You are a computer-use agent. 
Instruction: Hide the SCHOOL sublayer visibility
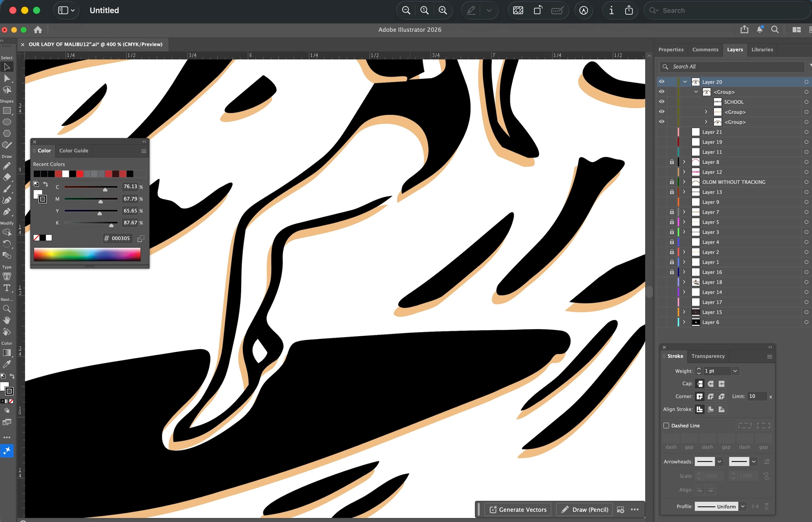pos(661,102)
